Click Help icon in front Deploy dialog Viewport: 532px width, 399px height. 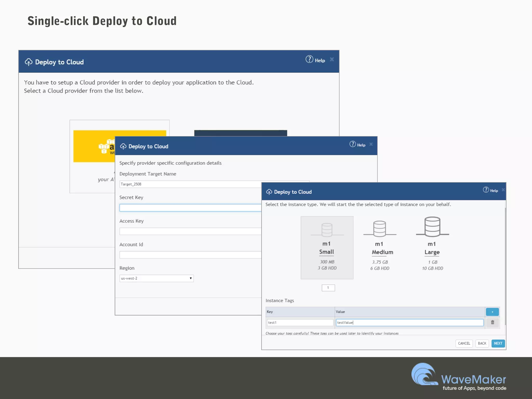(x=486, y=190)
